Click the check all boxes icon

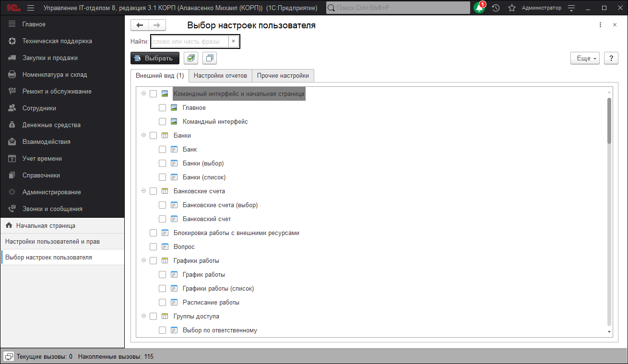[190, 58]
